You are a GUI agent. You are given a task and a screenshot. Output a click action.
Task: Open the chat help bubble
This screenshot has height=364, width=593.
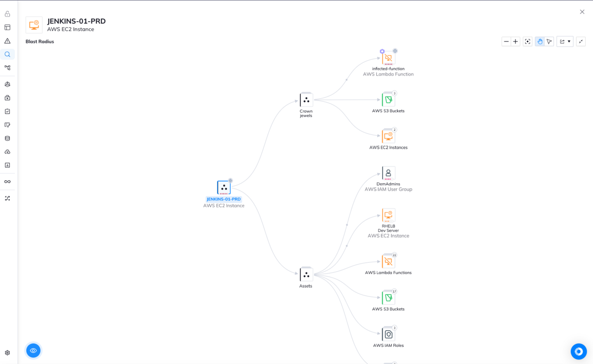pos(579,351)
